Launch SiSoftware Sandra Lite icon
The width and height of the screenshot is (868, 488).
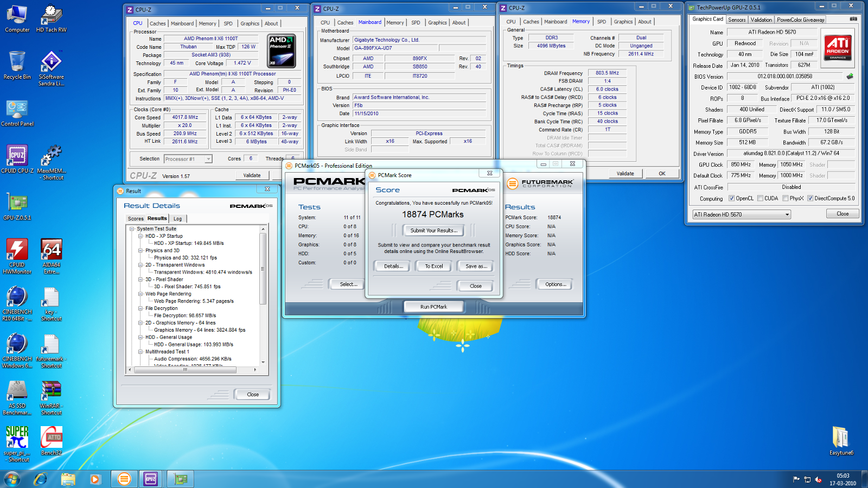(x=51, y=68)
